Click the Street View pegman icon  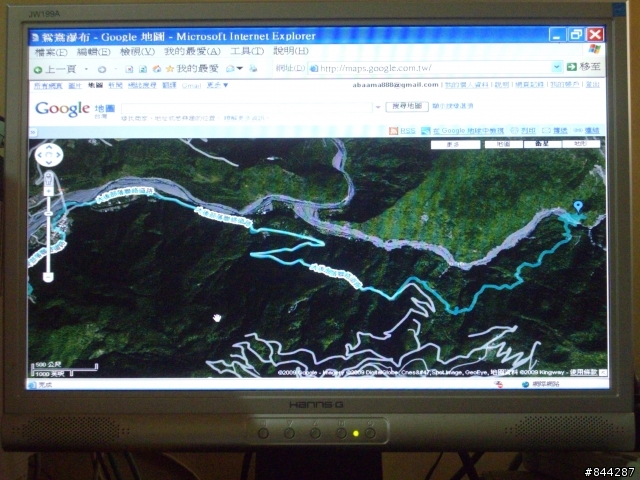tap(48, 178)
